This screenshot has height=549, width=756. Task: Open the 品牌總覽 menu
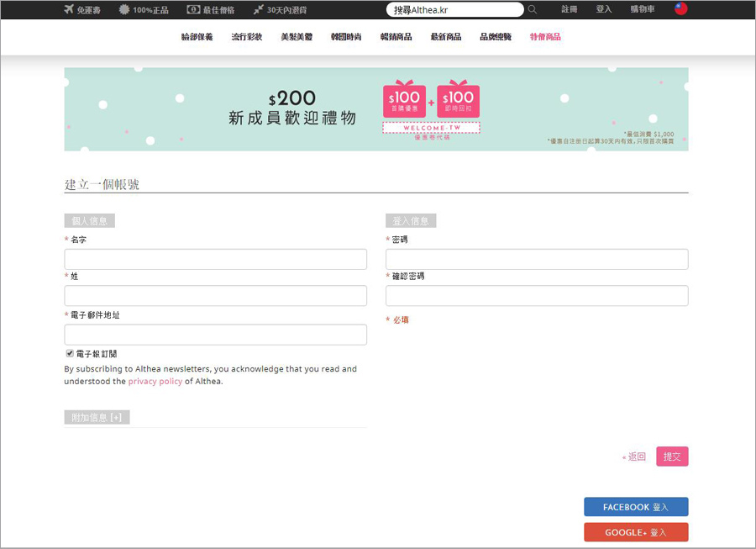[496, 37]
